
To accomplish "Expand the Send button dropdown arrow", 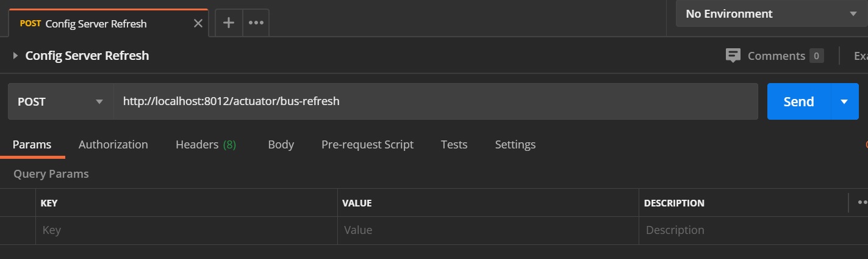I will [x=844, y=101].
